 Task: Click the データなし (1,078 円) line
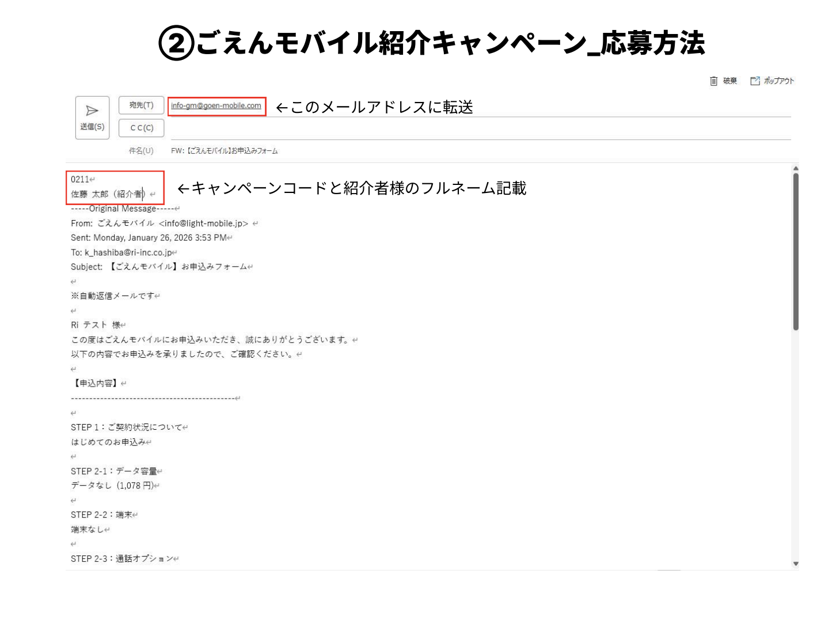(x=112, y=486)
